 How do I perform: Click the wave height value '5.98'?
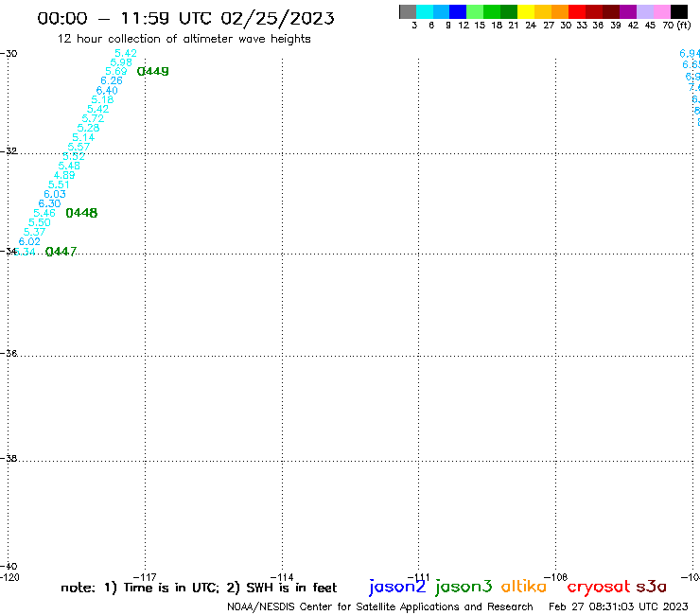pyautogui.click(x=121, y=62)
